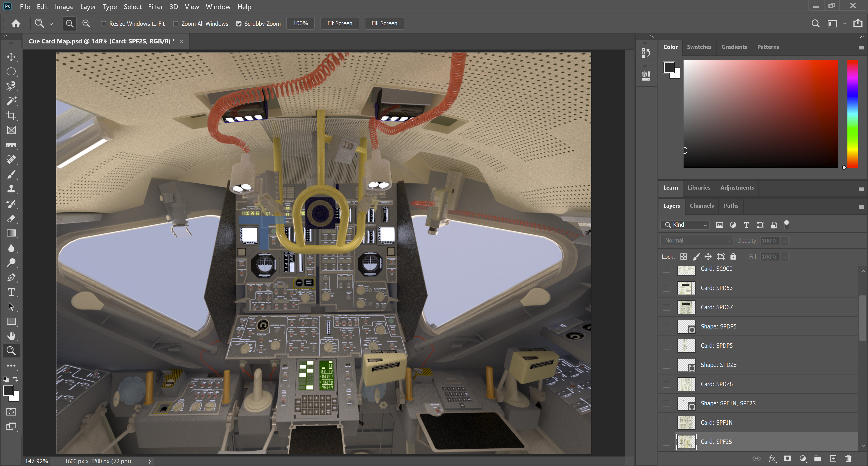This screenshot has width=868, height=466.
Task: Select the Horizontal Type tool
Action: pos(11,292)
